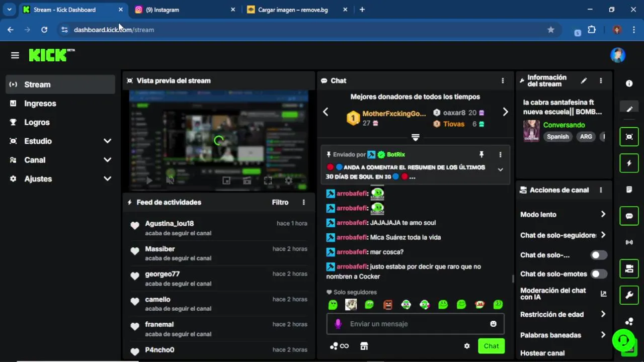Screen dimensions: 644x362
Task: Bookmark this page with the star icon
Action: 551,30
